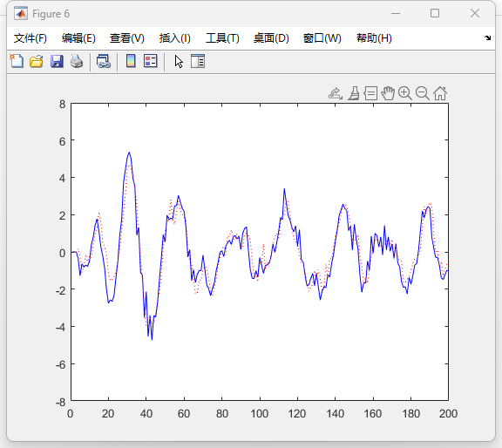Open the 帮助(H) menu
502x448 pixels.
coord(374,38)
